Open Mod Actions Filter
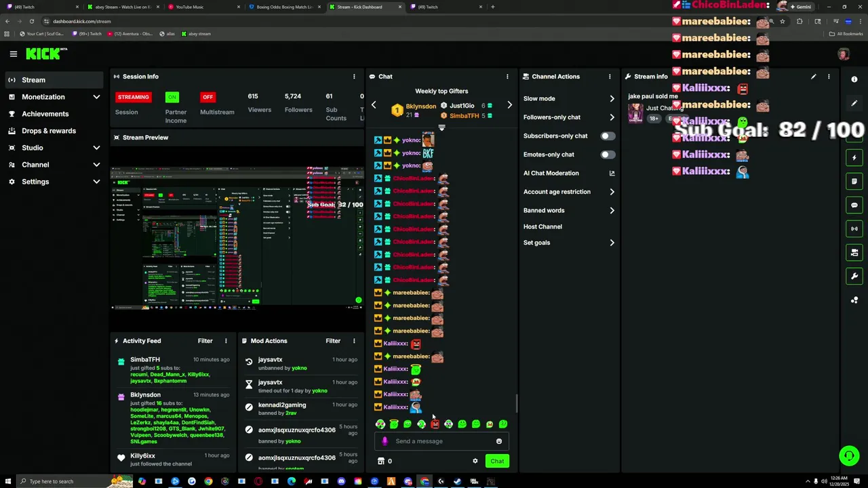 tap(333, 341)
